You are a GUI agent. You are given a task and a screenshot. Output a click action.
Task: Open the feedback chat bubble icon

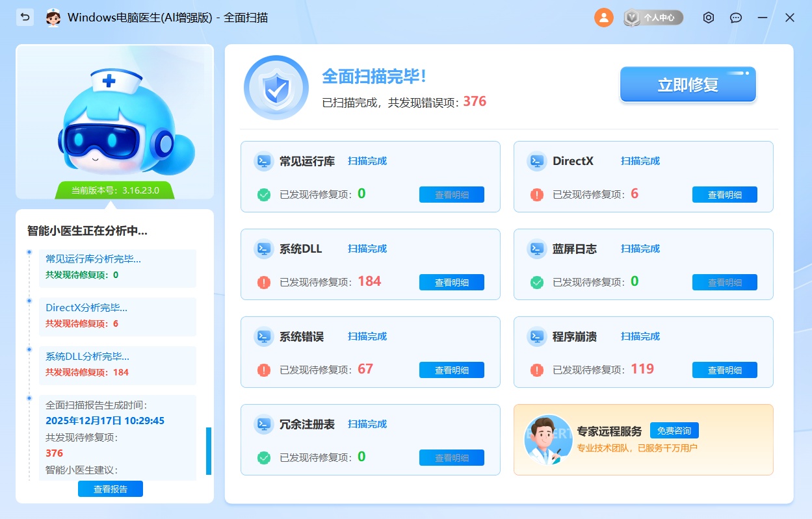click(736, 18)
